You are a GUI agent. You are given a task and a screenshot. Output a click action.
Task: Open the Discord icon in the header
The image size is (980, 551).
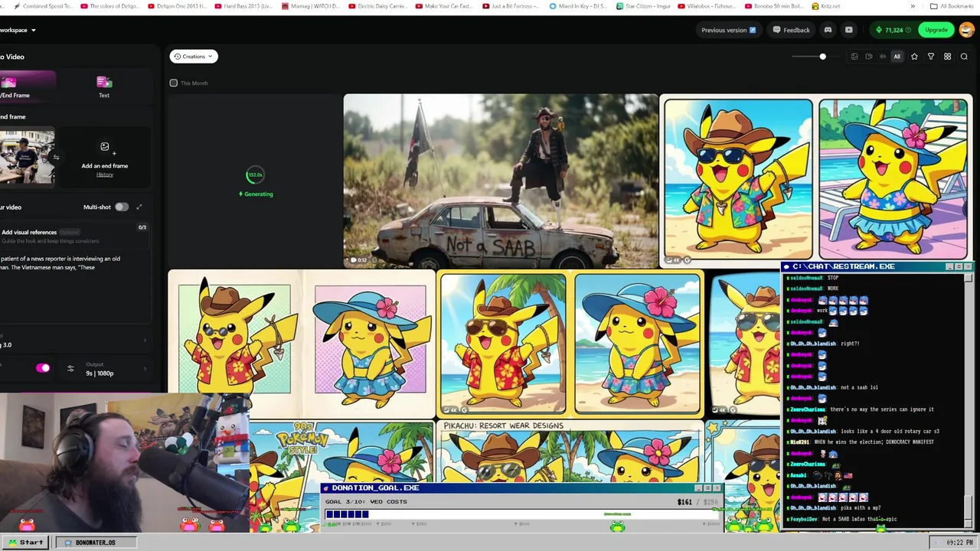point(828,30)
